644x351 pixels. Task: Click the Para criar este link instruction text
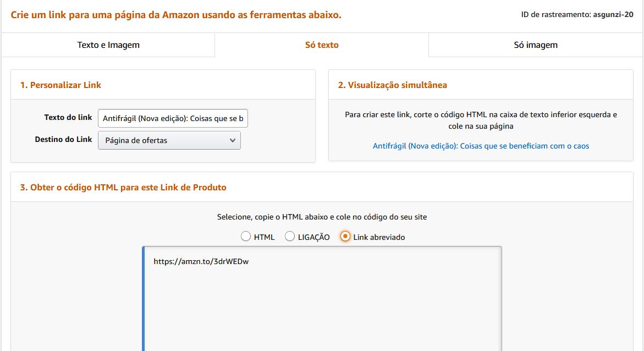(481, 120)
